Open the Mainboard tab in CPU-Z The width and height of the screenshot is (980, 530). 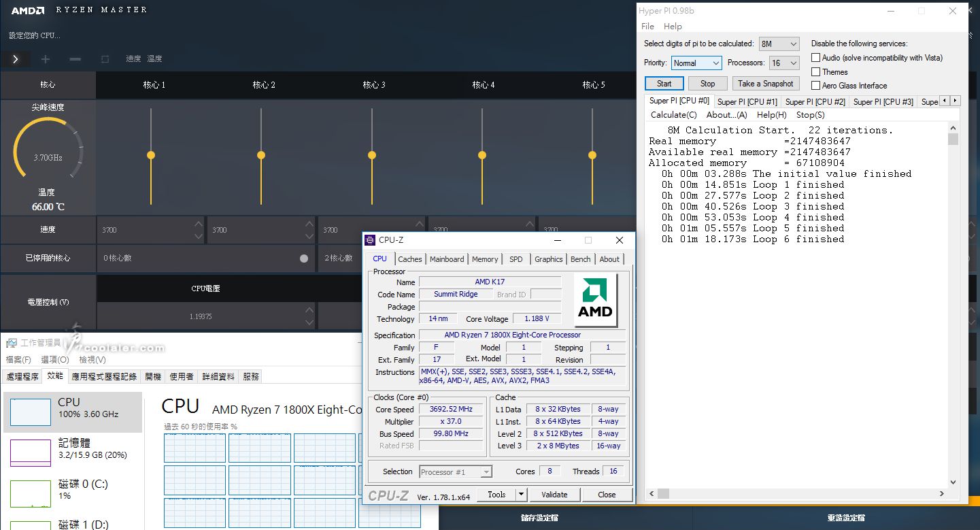pos(447,259)
